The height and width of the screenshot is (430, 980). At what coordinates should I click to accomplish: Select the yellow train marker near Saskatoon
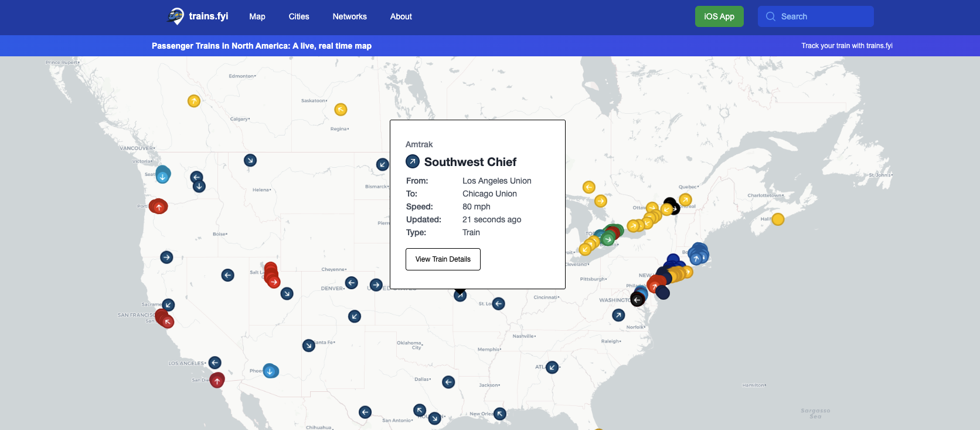(x=341, y=110)
